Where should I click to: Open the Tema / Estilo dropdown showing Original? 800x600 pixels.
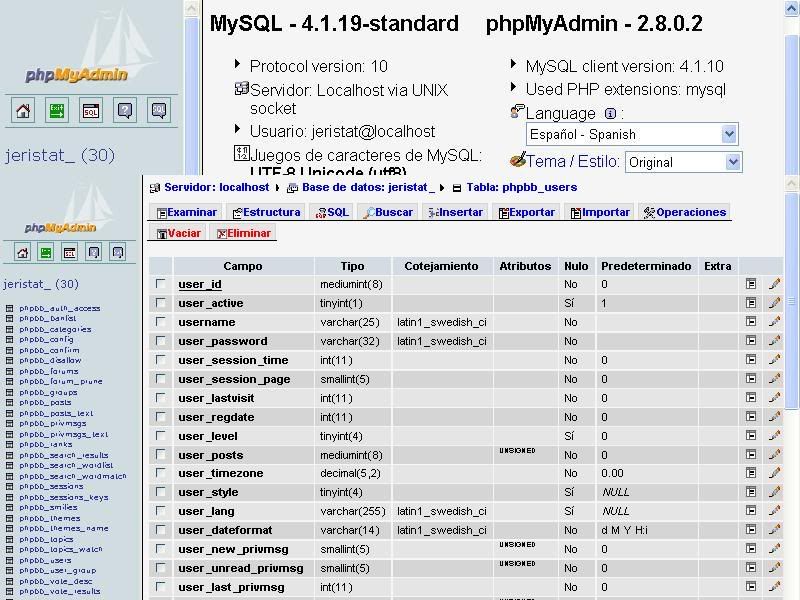pos(683,162)
